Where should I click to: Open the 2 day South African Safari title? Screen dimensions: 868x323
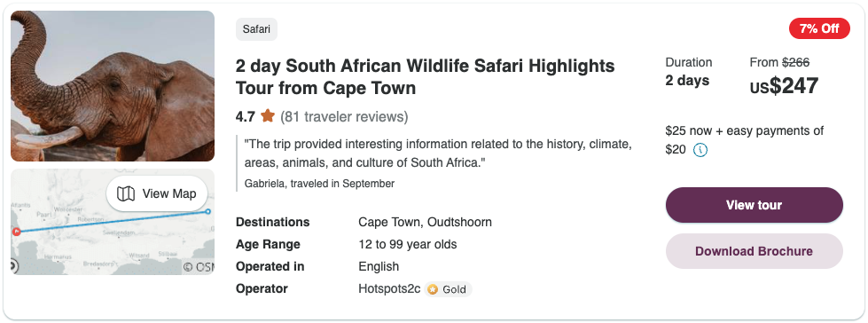426,77
